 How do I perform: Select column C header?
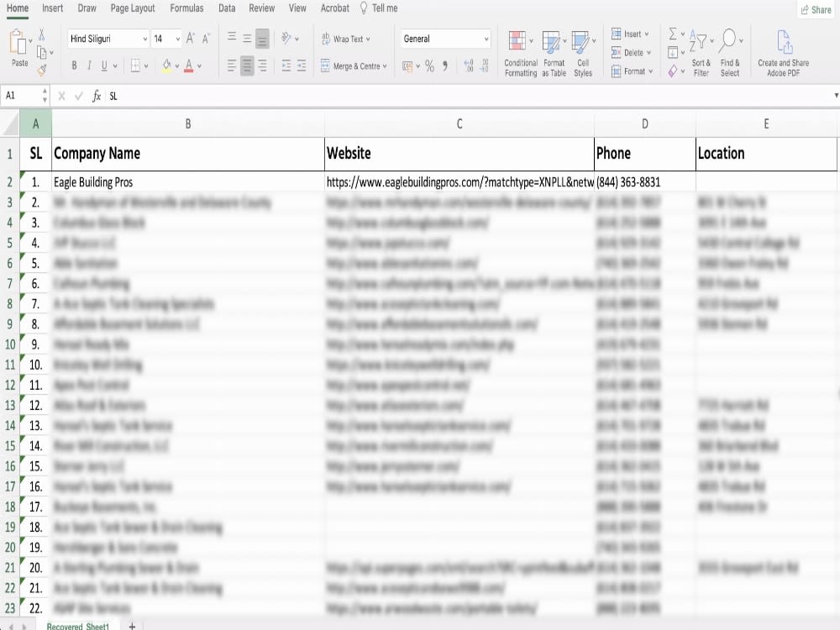point(459,123)
